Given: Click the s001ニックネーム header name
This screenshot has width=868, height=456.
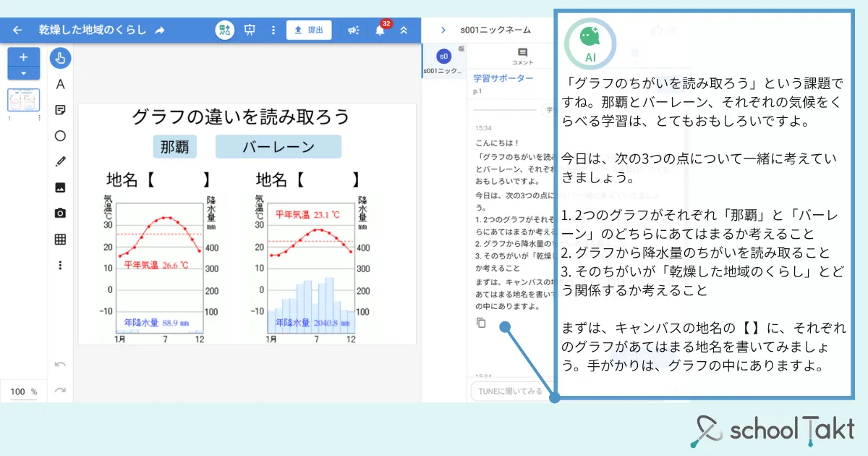Looking at the screenshot, I should (x=495, y=30).
